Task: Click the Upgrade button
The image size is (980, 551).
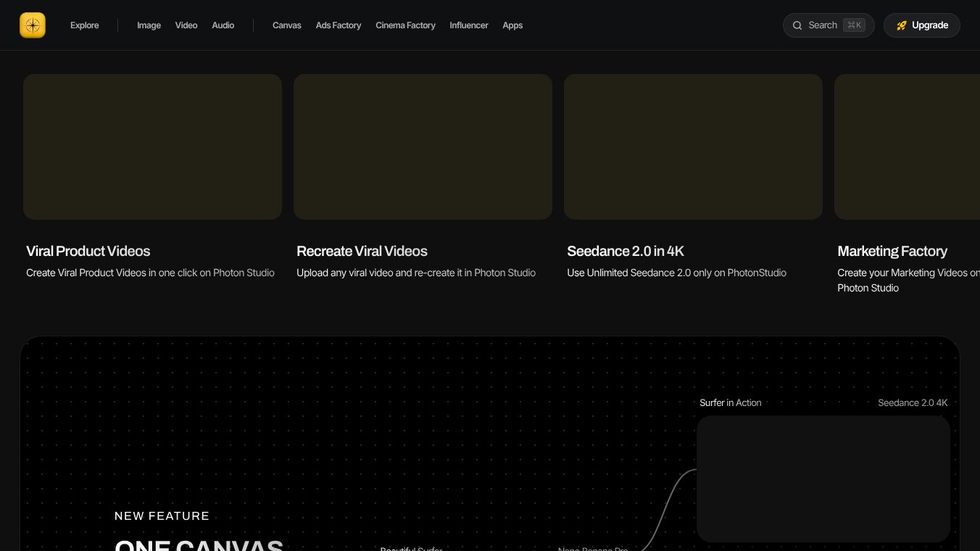Action: click(x=922, y=25)
